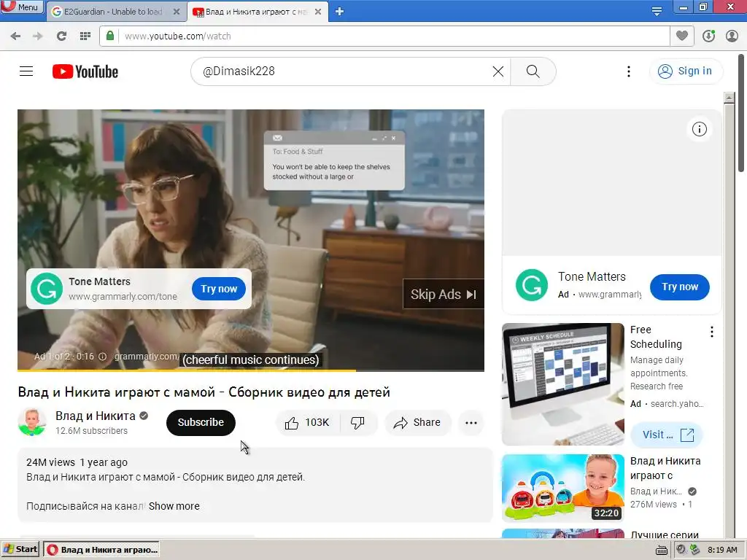Open the downloads icon in toolbar

(x=708, y=36)
